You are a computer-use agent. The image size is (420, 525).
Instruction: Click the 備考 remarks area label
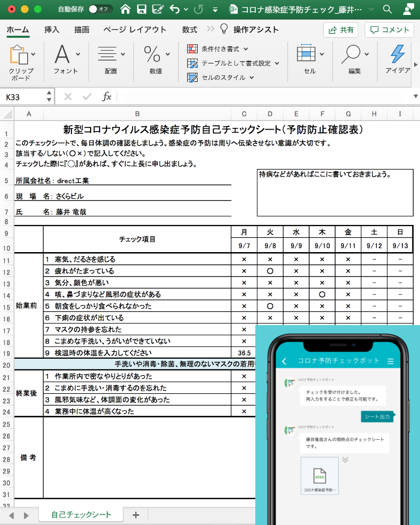[x=29, y=458]
